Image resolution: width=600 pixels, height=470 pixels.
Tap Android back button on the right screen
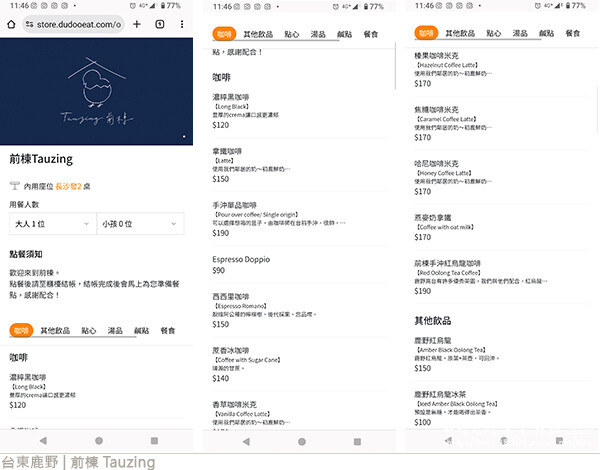coord(448,441)
